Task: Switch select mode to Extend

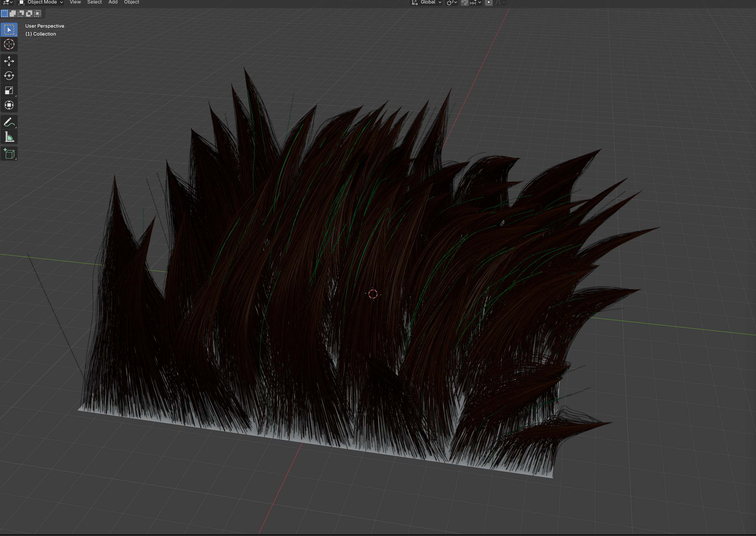Action: (x=13, y=14)
